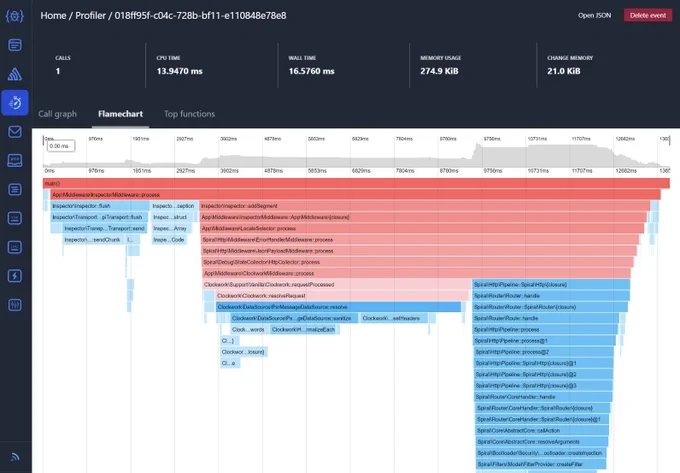The height and width of the screenshot is (473, 680).
Task: Click the RSS connection status icon
Action: tap(15, 457)
